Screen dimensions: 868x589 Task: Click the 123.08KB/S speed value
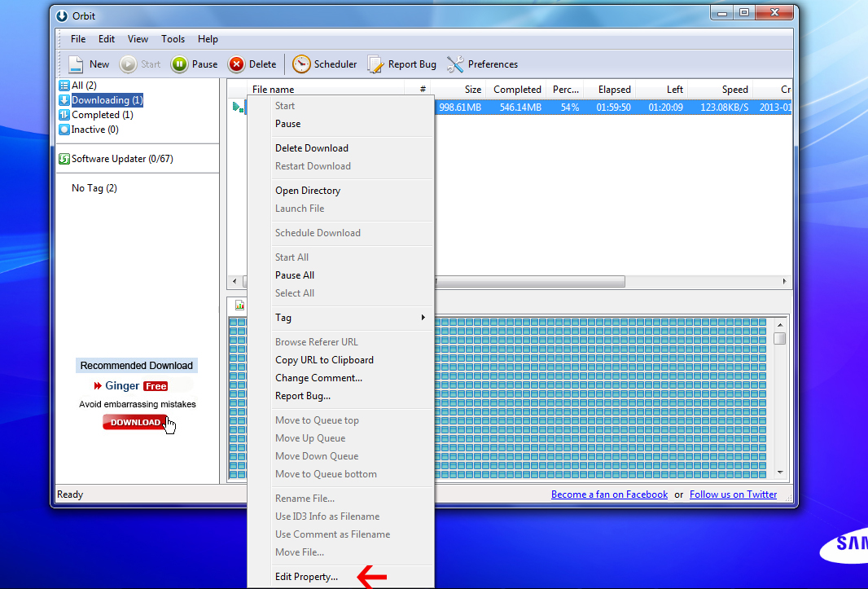724,108
